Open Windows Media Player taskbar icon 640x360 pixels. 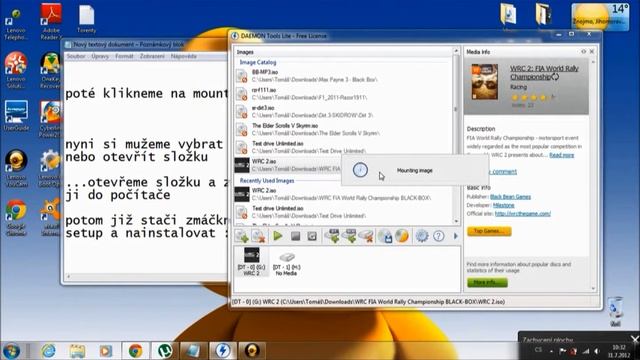106,351
